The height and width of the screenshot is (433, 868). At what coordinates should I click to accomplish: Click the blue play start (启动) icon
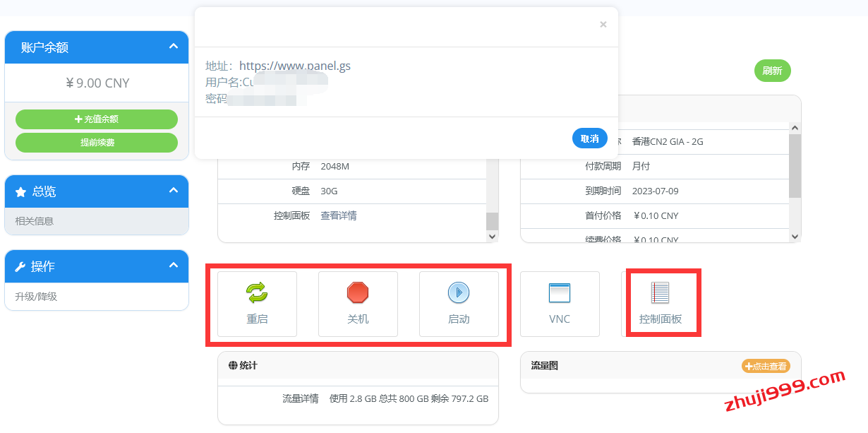(459, 292)
